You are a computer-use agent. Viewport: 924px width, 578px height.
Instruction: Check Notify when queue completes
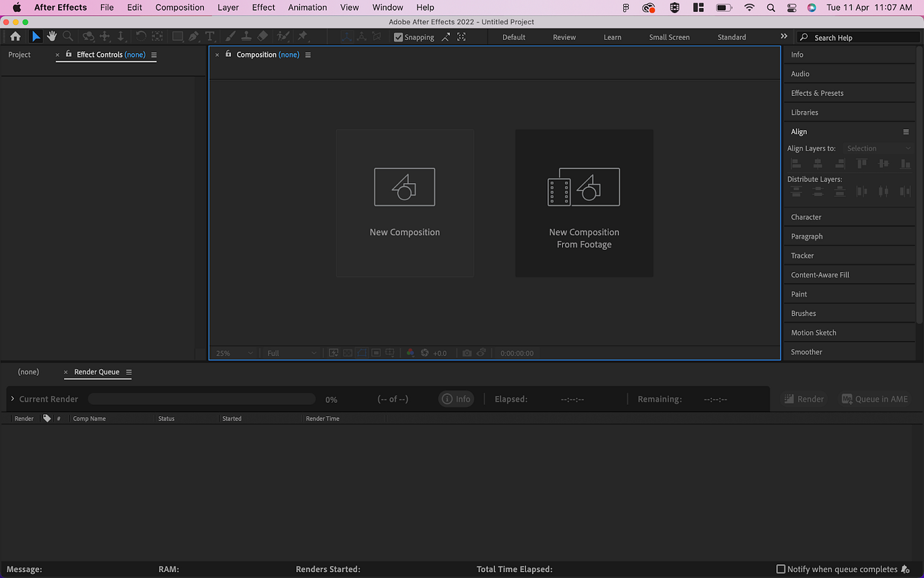tap(781, 569)
